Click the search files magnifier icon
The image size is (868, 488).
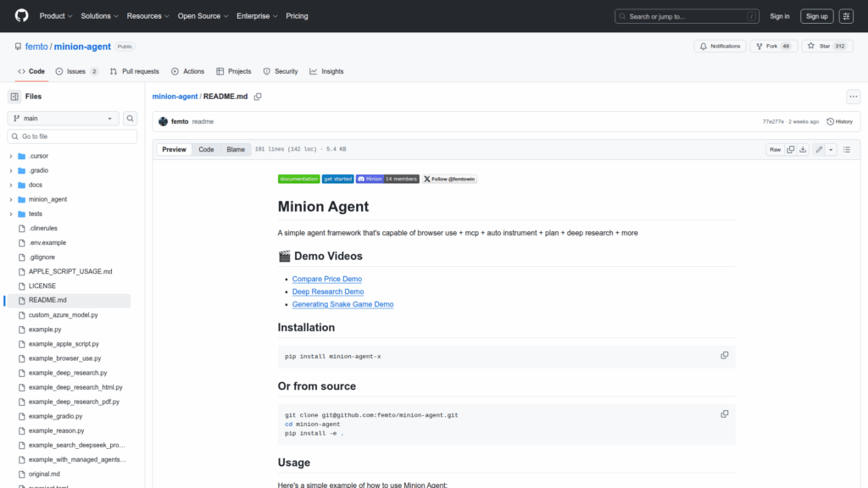(131, 119)
